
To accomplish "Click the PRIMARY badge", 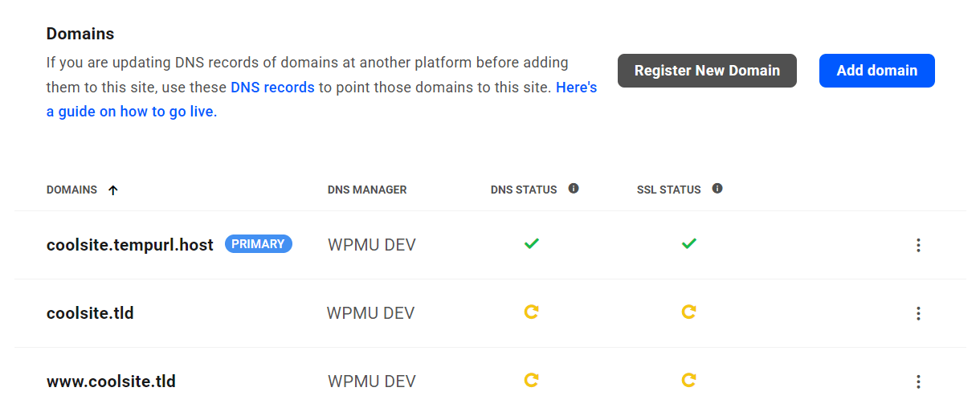I will [x=259, y=244].
